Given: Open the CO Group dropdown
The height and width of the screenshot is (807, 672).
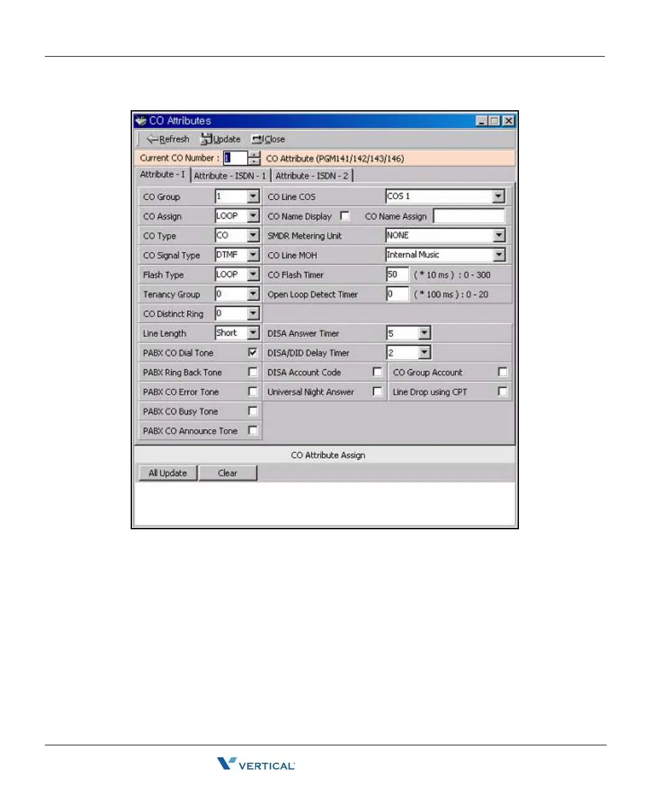Looking at the screenshot, I should tap(253, 196).
